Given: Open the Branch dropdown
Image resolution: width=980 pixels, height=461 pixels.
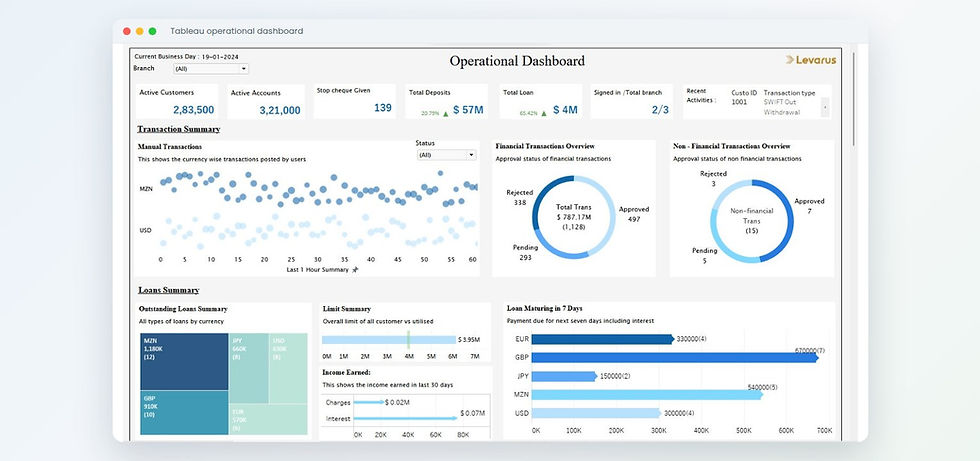Looking at the screenshot, I should pos(211,69).
